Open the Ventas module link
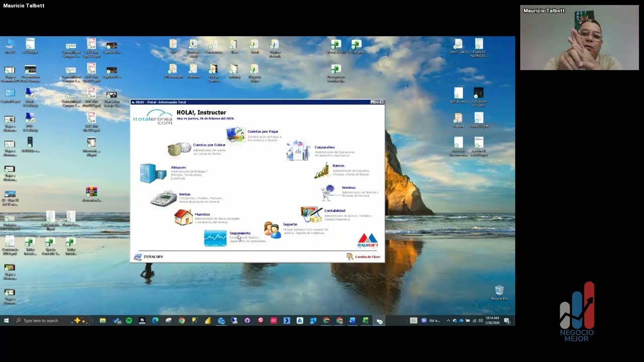This screenshot has width=644, height=362. pos(185,194)
